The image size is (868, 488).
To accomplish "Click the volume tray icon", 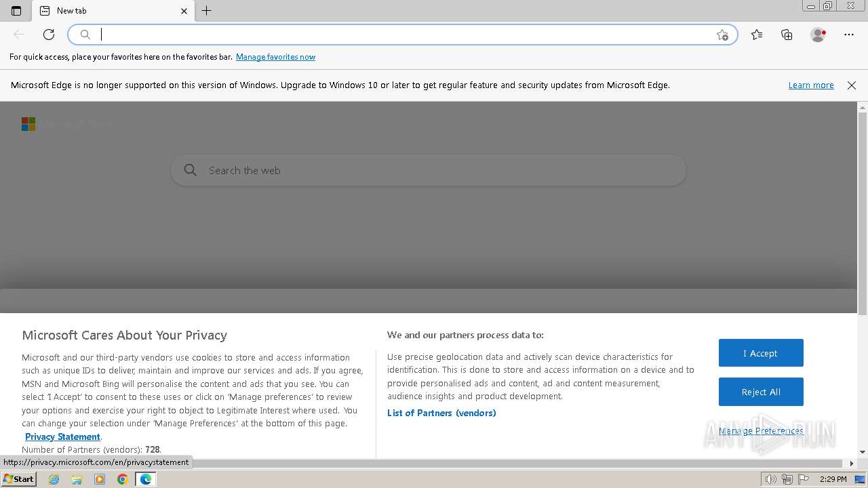I will click(x=771, y=479).
